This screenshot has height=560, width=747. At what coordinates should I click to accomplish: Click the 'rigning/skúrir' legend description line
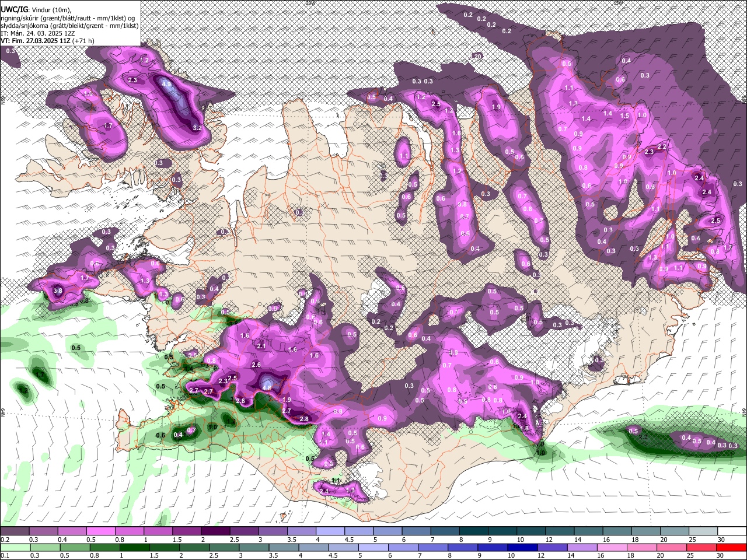coord(68,18)
